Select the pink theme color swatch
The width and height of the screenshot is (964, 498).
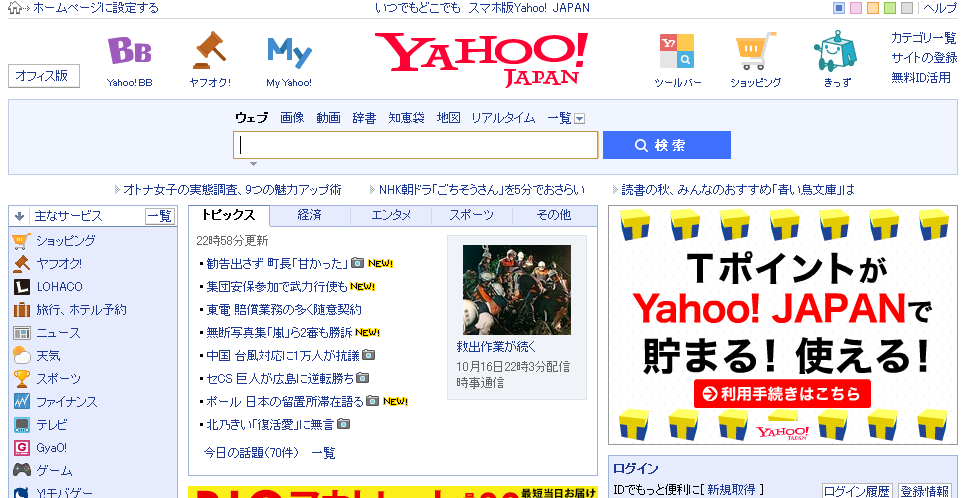856,8
